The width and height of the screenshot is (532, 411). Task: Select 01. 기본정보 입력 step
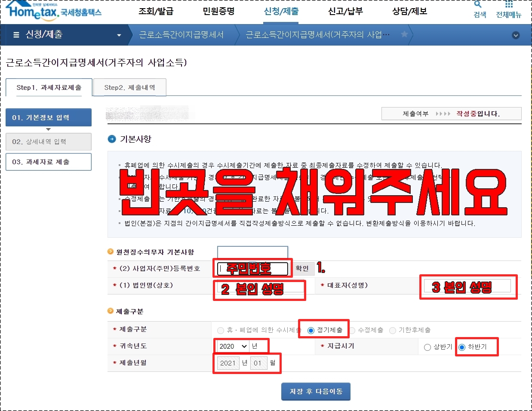[49, 117]
